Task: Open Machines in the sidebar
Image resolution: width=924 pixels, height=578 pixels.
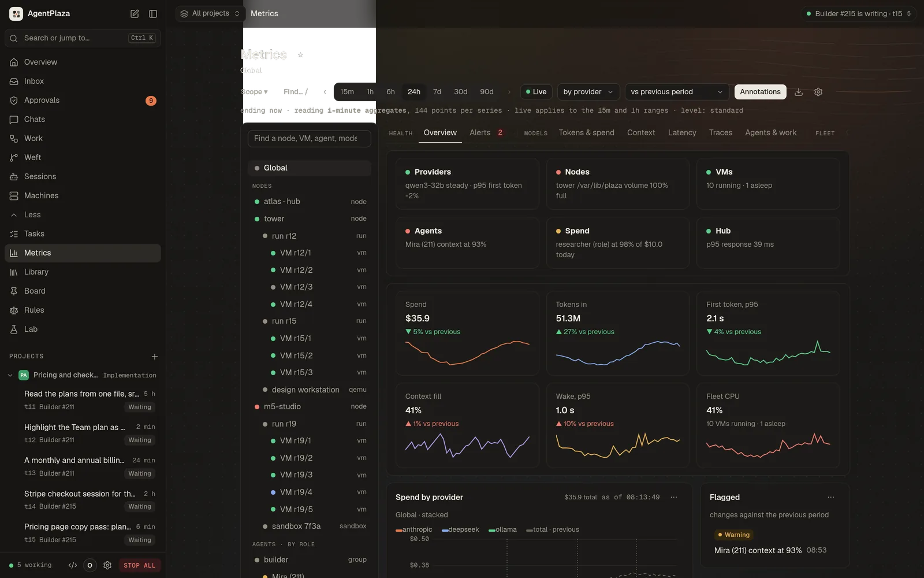Action: pos(83,195)
